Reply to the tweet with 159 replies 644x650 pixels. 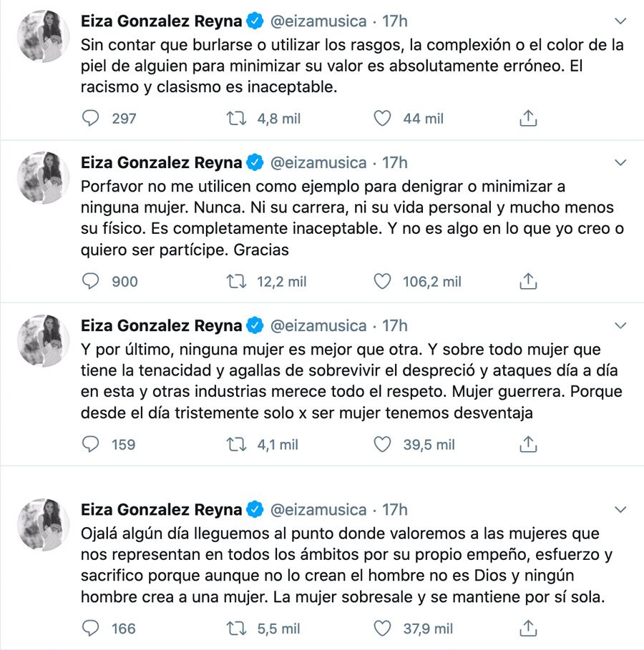(x=90, y=445)
